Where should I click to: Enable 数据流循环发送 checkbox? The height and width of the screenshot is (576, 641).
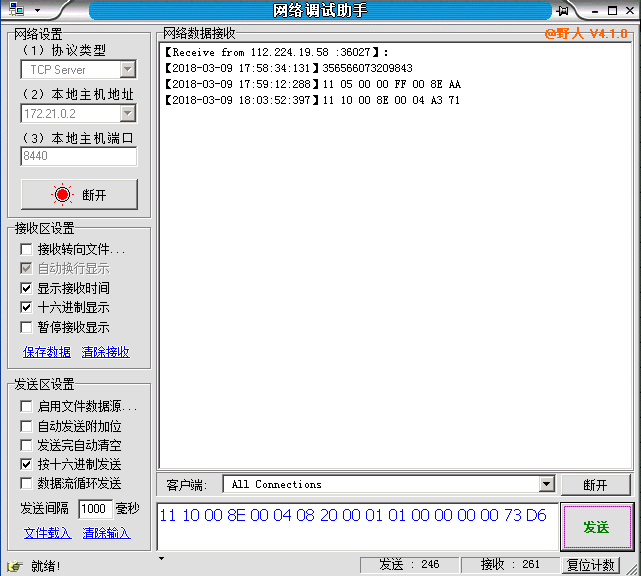26,484
